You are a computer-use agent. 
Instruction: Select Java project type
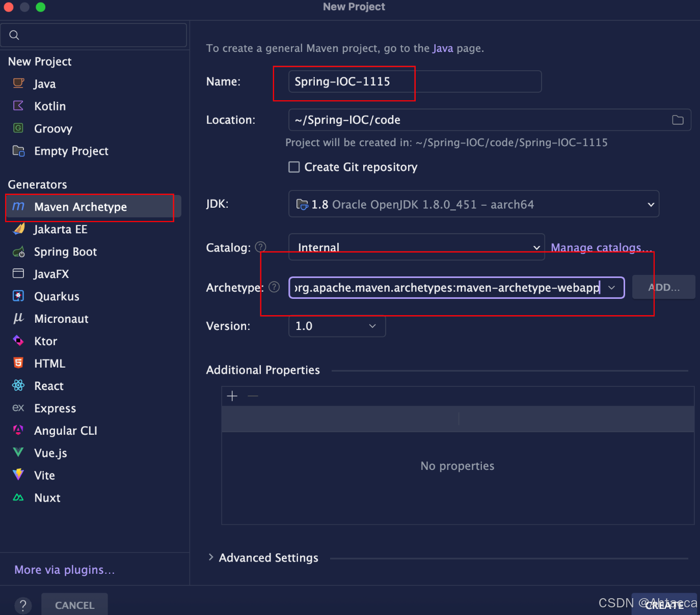click(45, 83)
